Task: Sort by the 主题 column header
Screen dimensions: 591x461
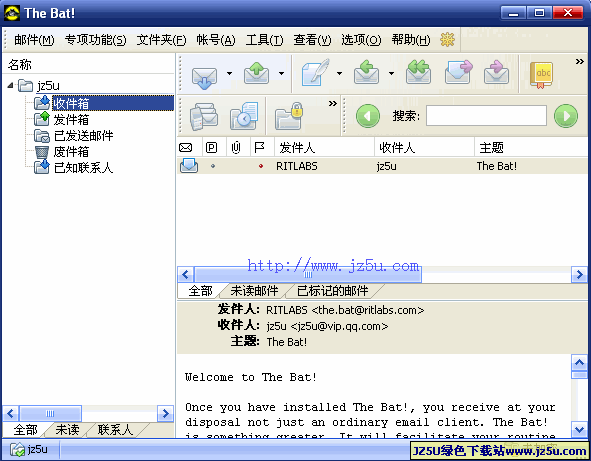Action: point(531,147)
